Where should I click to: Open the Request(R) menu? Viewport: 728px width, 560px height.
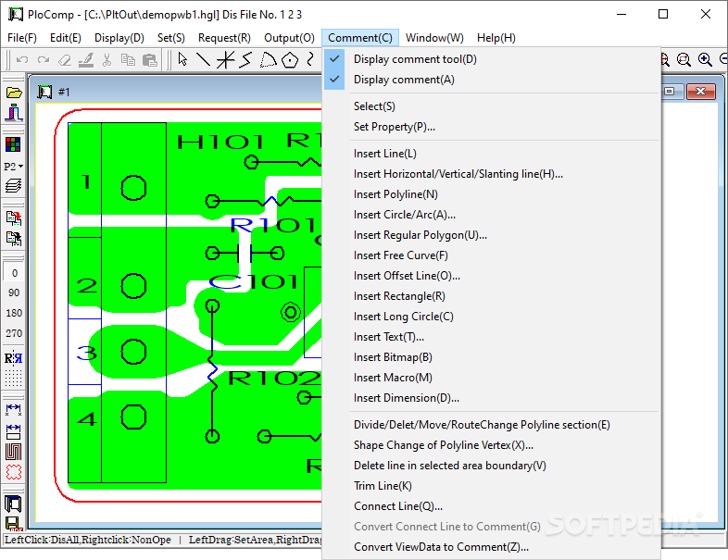(224, 38)
